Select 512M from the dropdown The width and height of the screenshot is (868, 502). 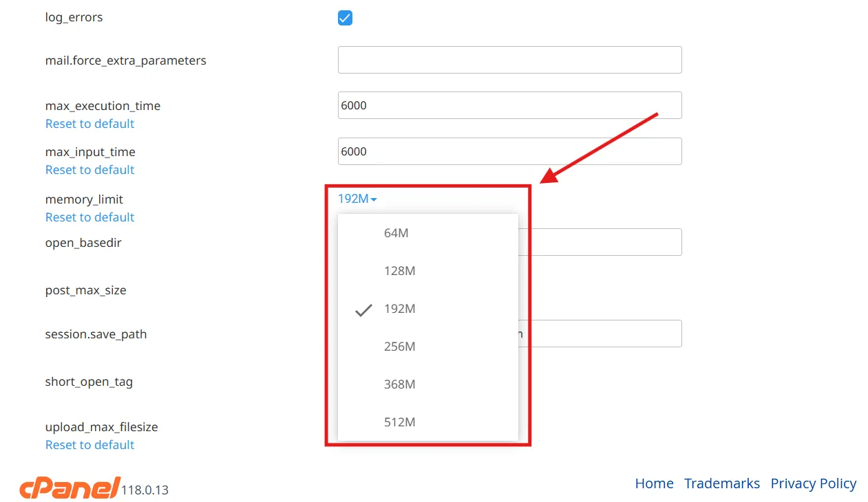[x=399, y=422]
